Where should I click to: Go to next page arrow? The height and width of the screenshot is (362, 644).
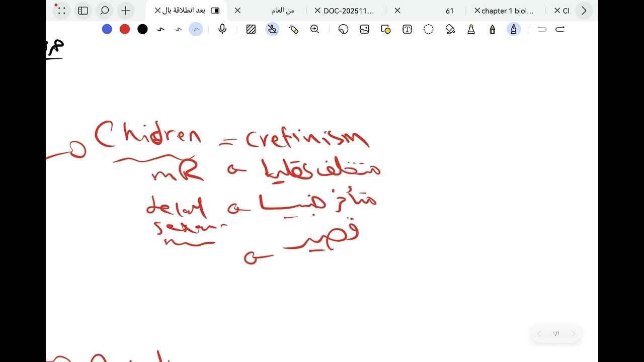coord(573,334)
